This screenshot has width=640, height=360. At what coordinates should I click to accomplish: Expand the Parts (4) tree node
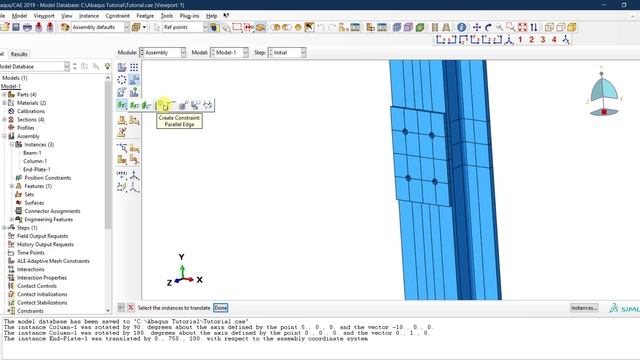click(4, 94)
